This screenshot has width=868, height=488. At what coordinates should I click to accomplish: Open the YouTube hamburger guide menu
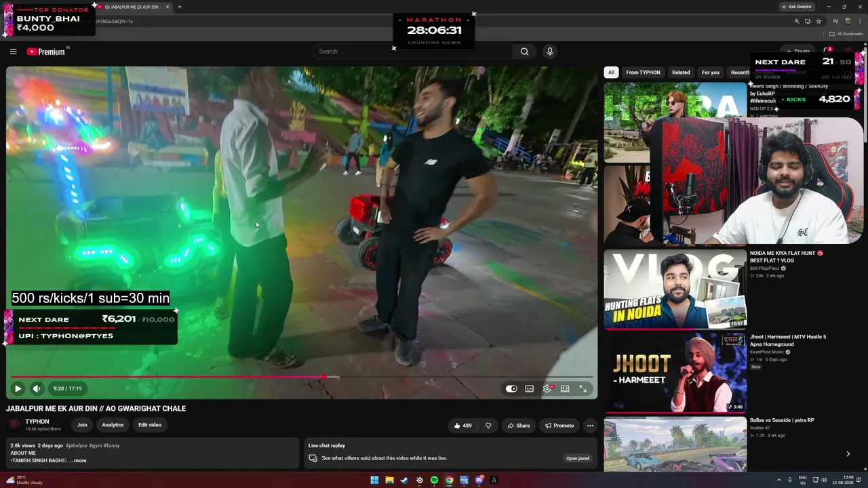(x=13, y=52)
